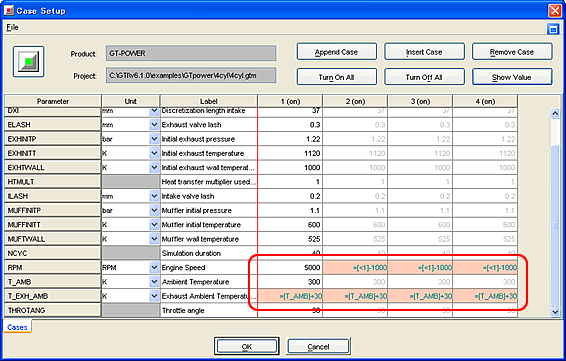Click the Cancel button

click(x=318, y=346)
